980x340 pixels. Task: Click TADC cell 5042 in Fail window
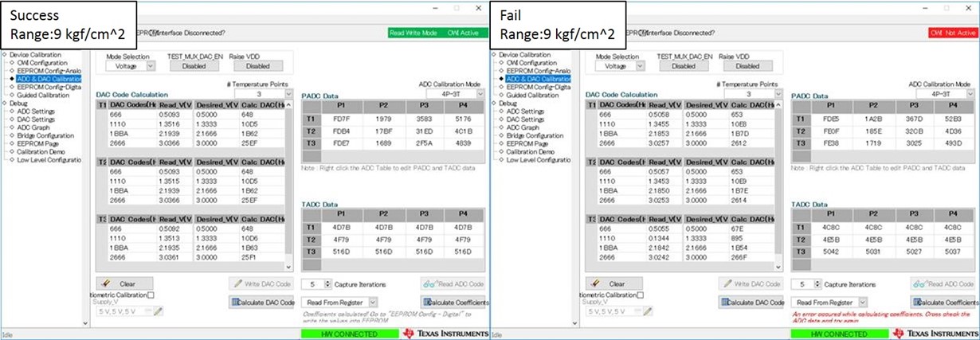pyautogui.click(x=832, y=250)
